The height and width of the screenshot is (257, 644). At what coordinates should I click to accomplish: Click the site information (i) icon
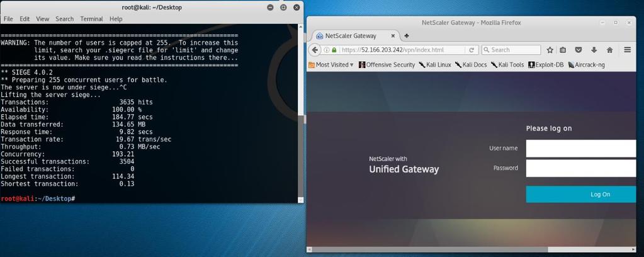[x=327, y=50]
